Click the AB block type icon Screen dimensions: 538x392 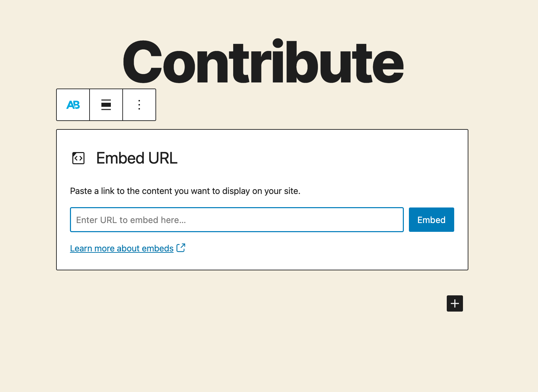(x=73, y=105)
